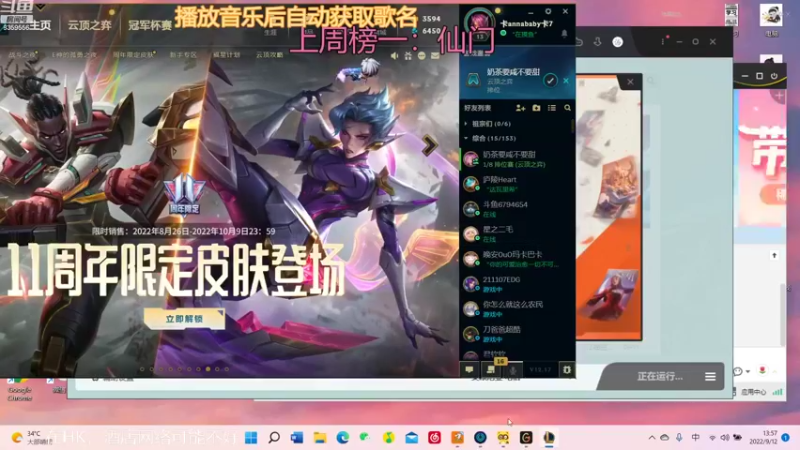Click the power icon in the right-side window
The height and width of the screenshot is (450, 800).
coord(774,76)
